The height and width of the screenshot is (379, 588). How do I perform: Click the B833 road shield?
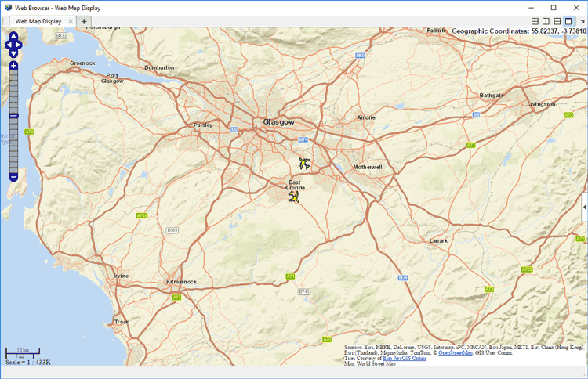60,35
